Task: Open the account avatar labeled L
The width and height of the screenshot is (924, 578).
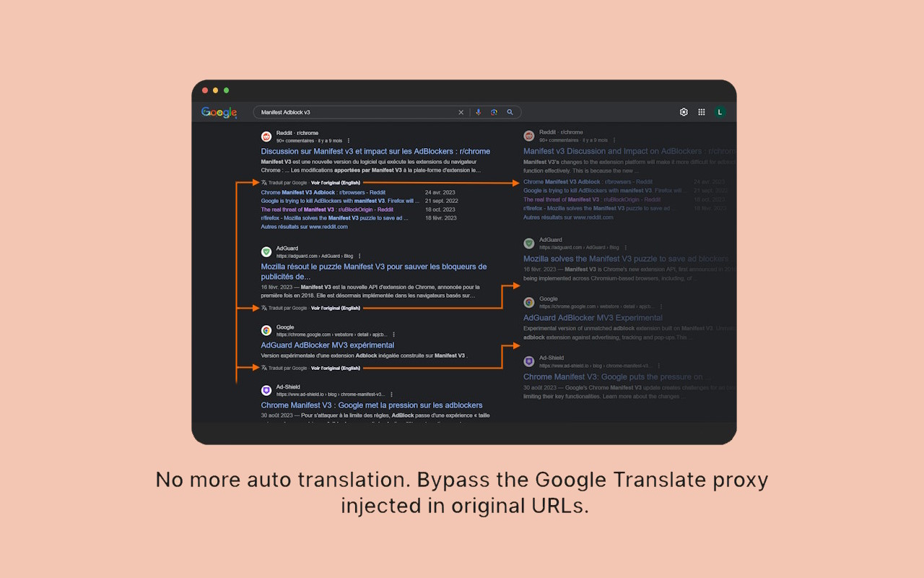Action: tap(720, 112)
